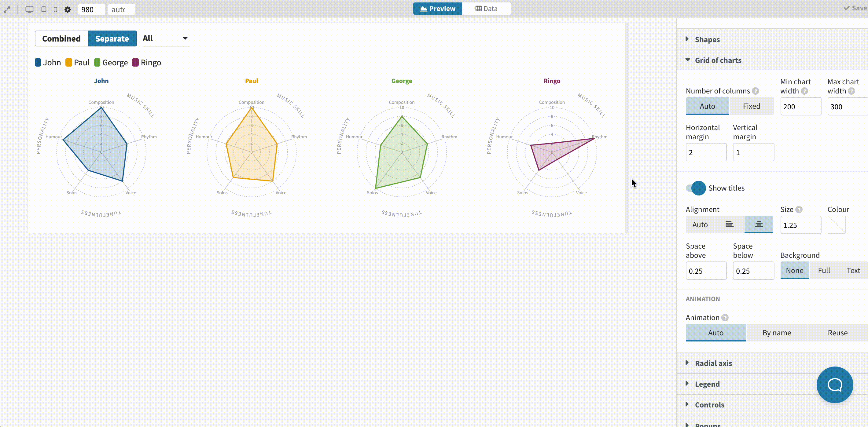Click the fullscreen expand arrows icon
868x427 pixels.
click(x=7, y=9)
